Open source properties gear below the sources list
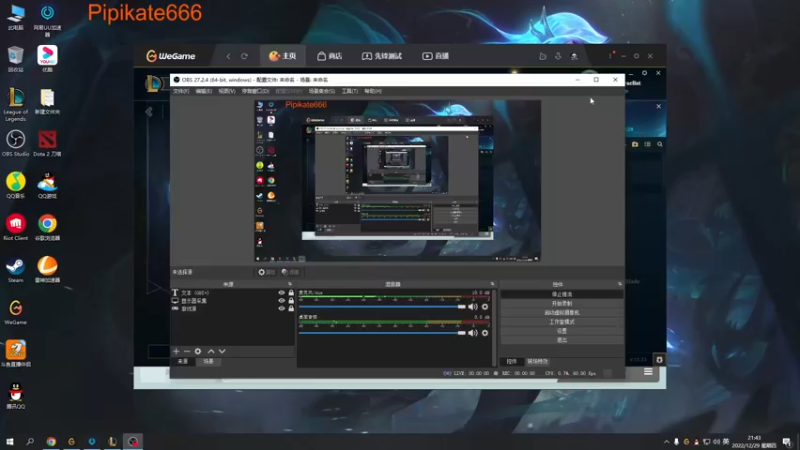800x450 pixels. pos(198,352)
